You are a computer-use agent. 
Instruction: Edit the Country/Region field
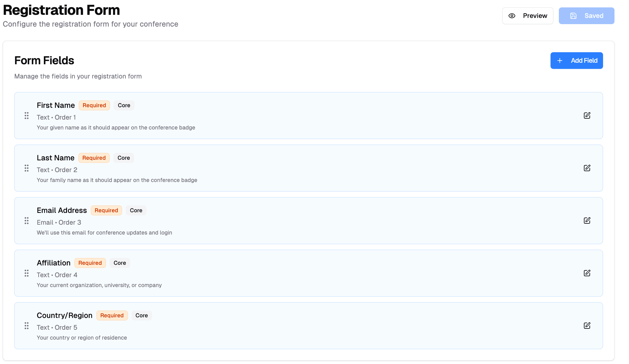(587, 326)
